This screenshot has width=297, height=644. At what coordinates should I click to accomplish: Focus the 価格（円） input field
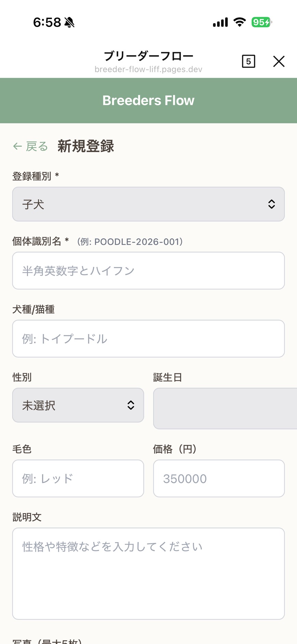point(219,479)
